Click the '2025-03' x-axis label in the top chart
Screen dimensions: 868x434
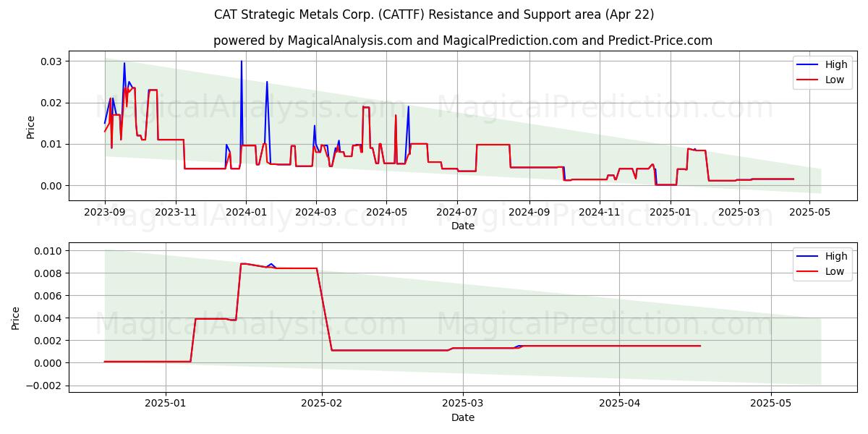point(739,213)
